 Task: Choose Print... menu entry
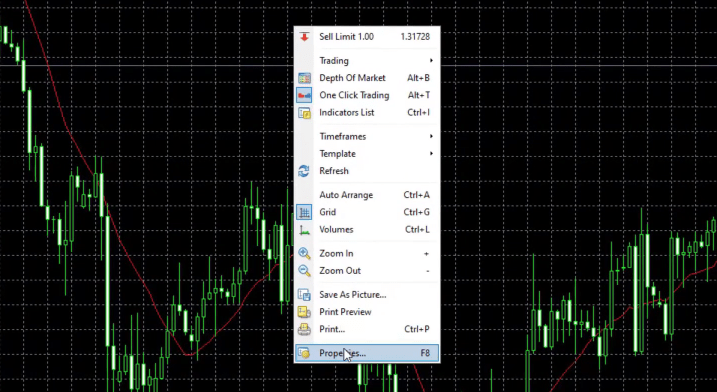pos(367,329)
